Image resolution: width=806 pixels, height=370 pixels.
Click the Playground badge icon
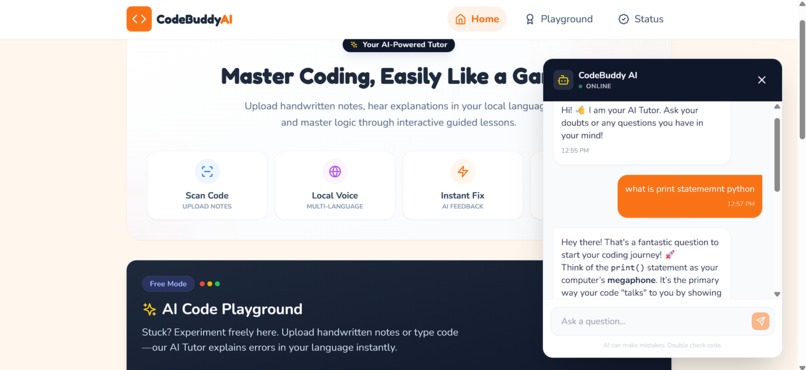[x=529, y=19]
